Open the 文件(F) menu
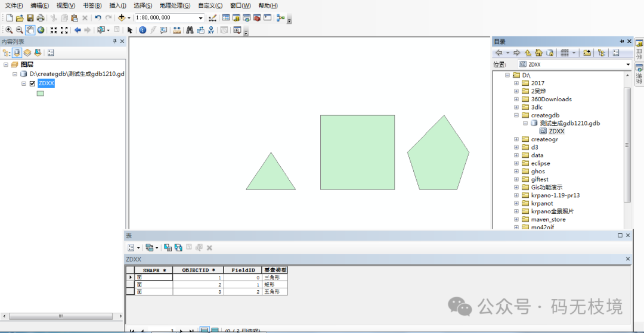 click(x=14, y=5)
